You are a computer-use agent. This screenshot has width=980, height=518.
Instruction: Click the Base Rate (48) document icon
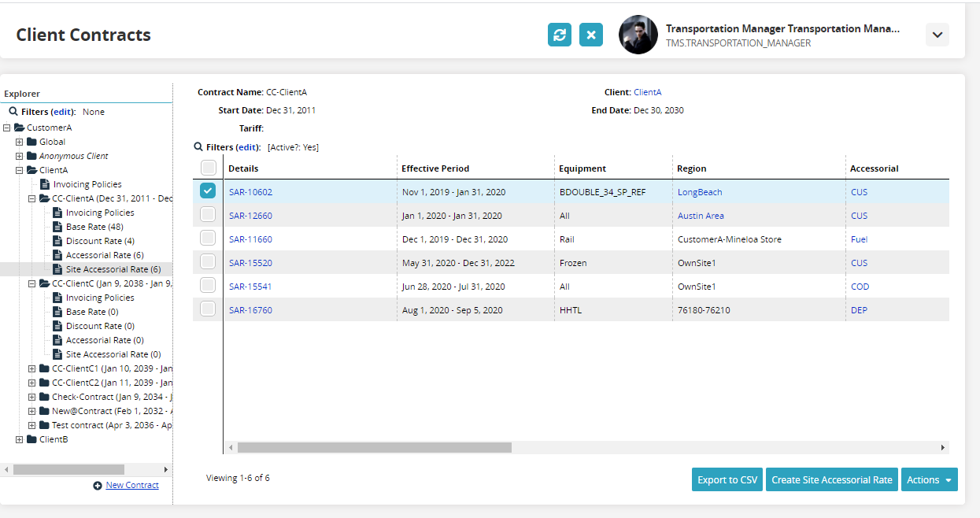click(57, 227)
